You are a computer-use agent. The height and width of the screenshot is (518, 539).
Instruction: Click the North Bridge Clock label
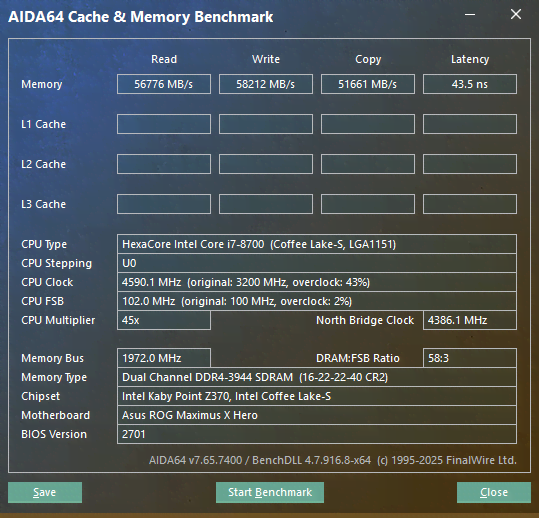[x=365, y=320]
